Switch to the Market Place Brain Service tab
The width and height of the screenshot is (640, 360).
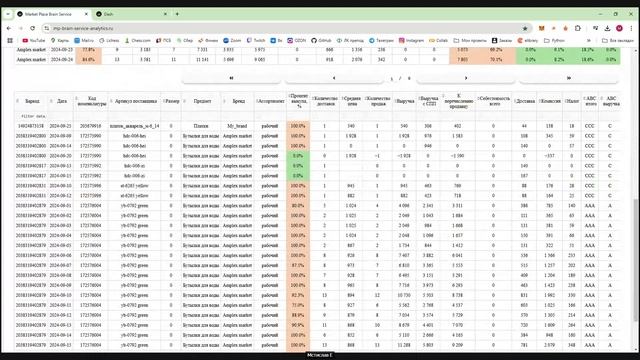(x=52, y=14)
